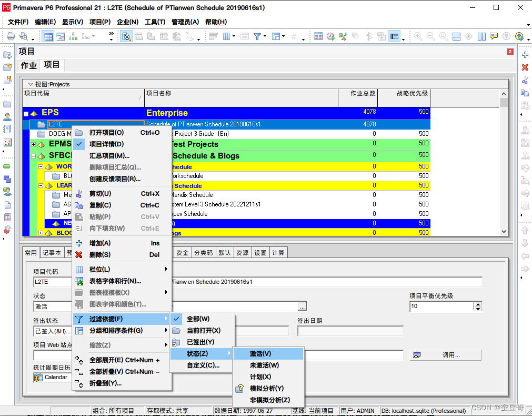Viewport: 532px width, 416px height.
Task: Choose 模拟分析(Y) status filter
Action: [x=268, y=388]
